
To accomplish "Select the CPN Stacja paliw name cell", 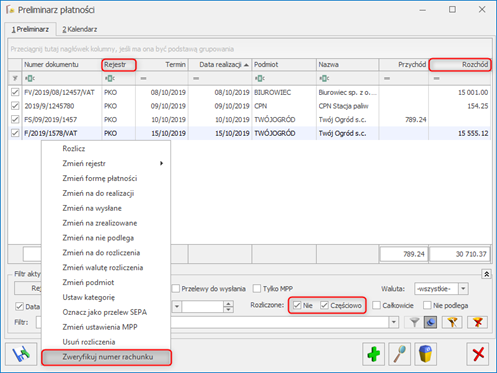I will 347,106.
